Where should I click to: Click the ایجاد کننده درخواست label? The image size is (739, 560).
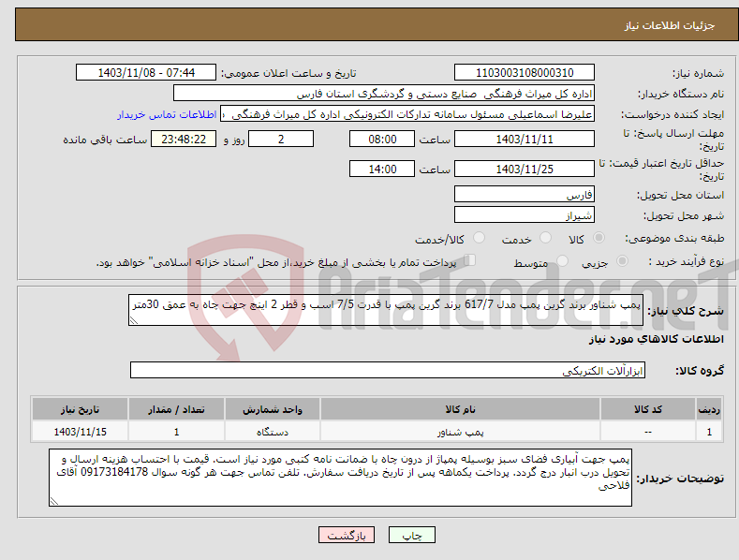coord(672,114)
